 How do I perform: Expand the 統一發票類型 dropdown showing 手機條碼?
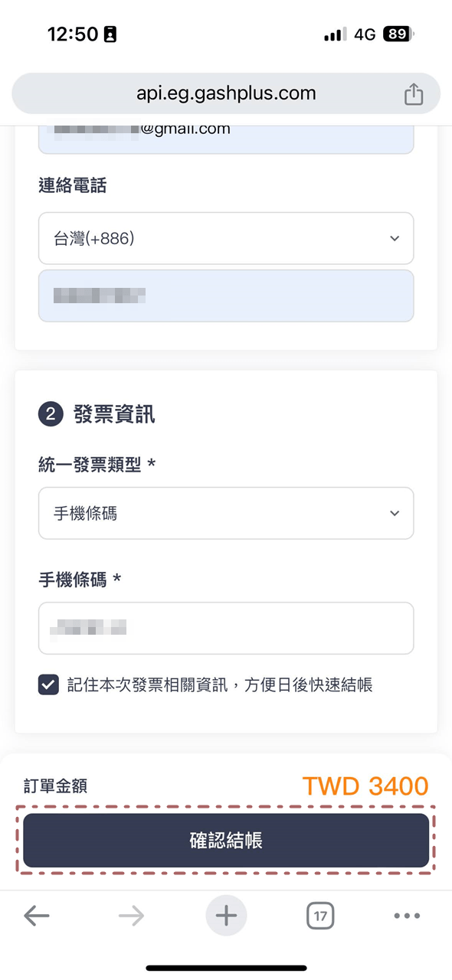click(x=226, y=513)
